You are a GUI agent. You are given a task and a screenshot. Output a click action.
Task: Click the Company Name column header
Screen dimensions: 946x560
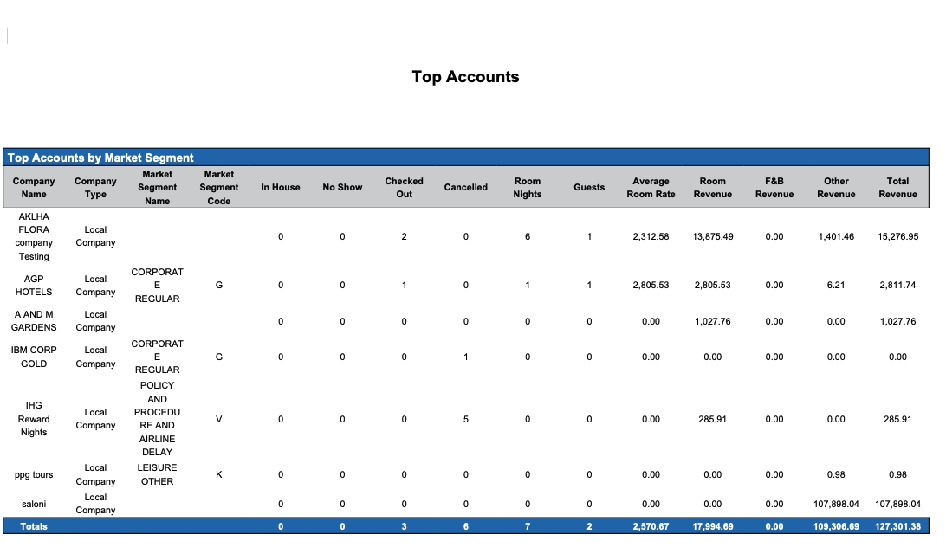tap(34, 188)
